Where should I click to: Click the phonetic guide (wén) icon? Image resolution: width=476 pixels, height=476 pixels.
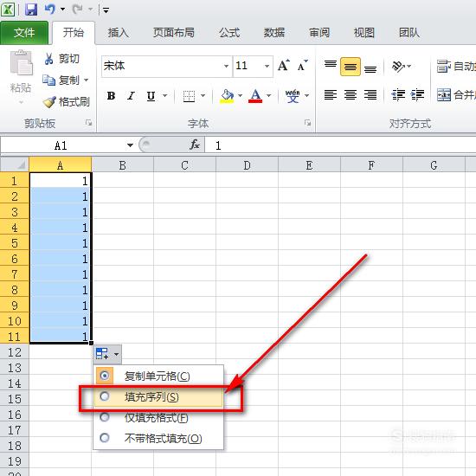point(293,96)
